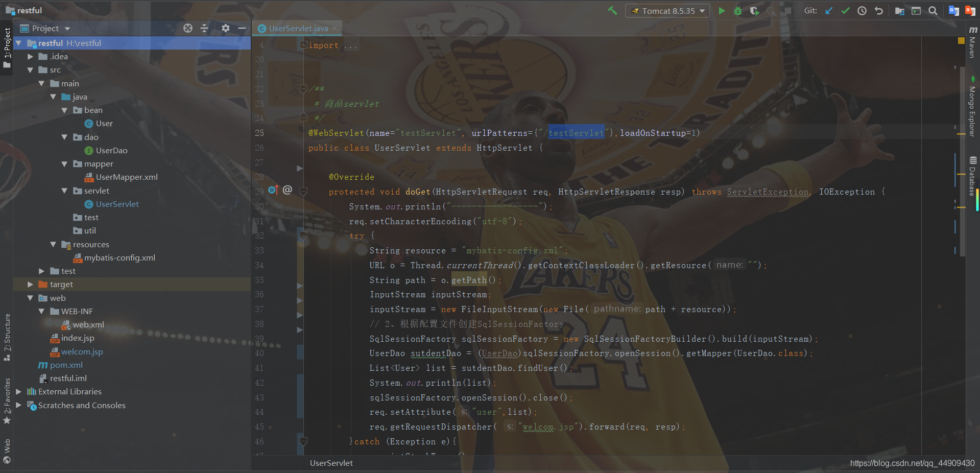Open the Database tool window

point(972,176)
